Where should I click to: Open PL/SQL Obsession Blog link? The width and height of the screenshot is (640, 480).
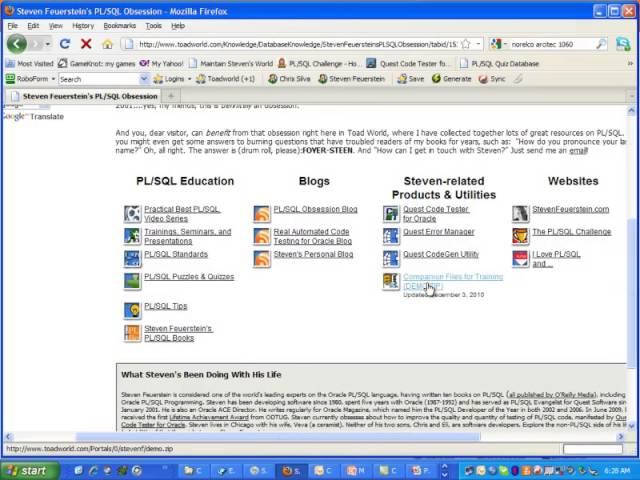[x=315, y=209]
